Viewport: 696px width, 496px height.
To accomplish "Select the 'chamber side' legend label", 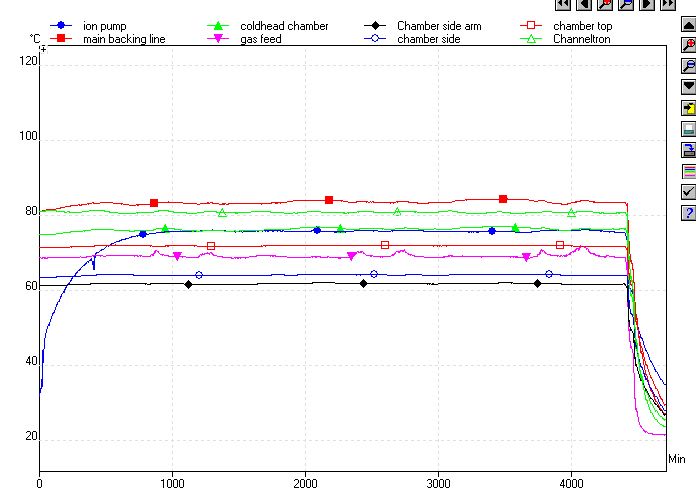I will click(429, 39).
